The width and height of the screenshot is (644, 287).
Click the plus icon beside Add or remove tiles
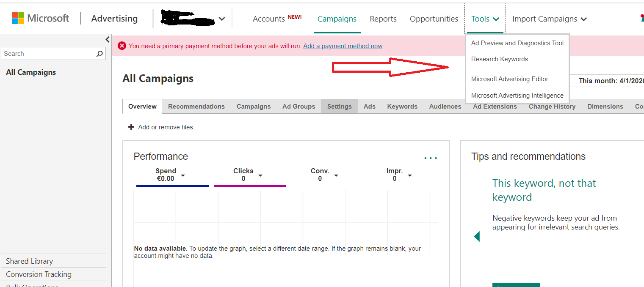(x=131, y=127)
